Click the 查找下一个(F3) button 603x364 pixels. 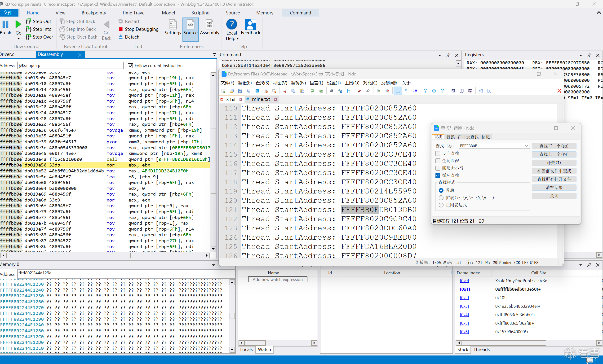[554, 146]
